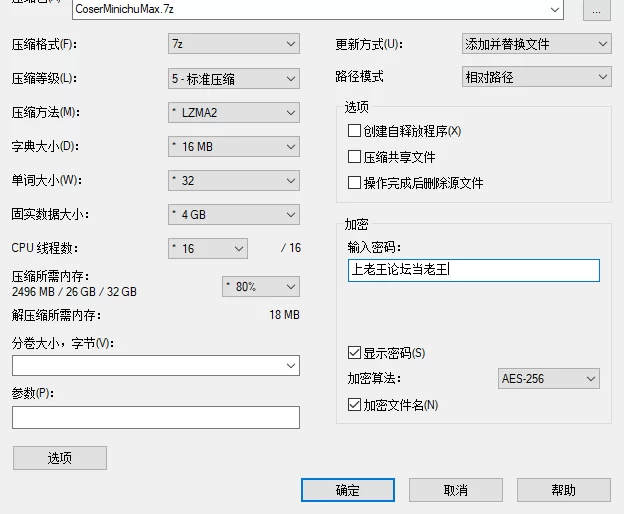Screen dimensions: 624x514
Task: Open the 分卷大小 volume size combo box
Action: 156,366
